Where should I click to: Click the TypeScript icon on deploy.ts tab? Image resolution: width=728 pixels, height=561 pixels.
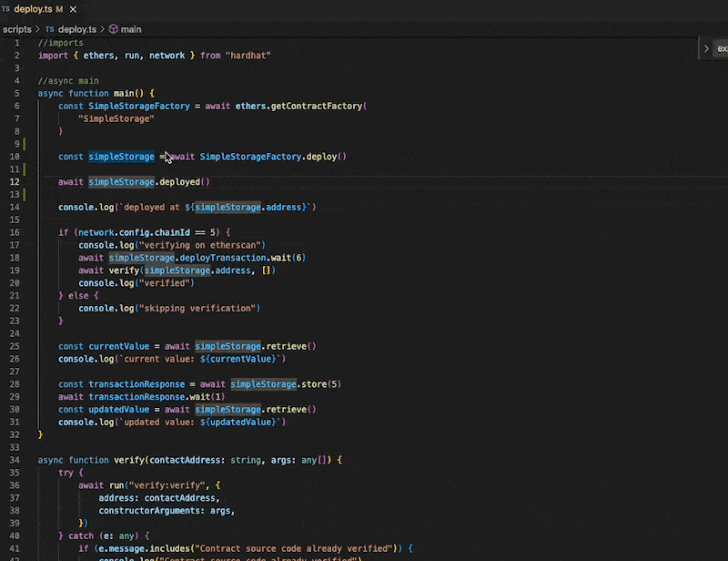[x=5, y=9]
